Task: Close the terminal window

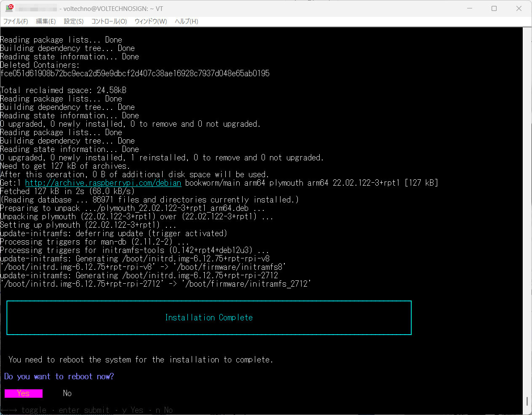Action: tap(519, 8)
